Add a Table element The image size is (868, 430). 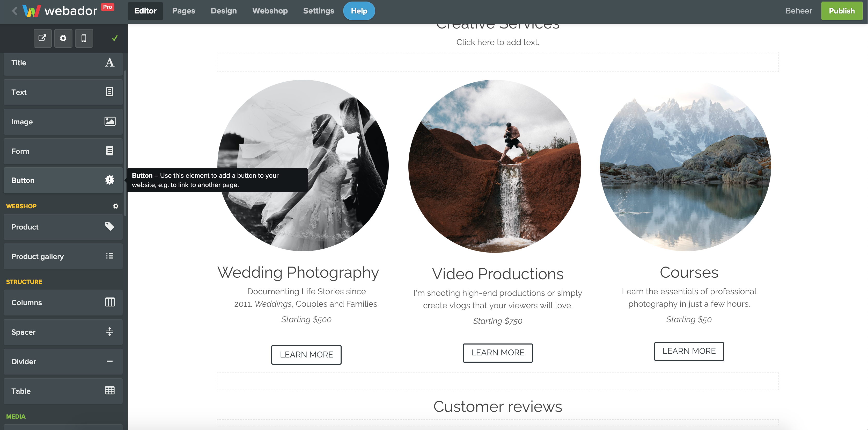[x=63, y=391]
